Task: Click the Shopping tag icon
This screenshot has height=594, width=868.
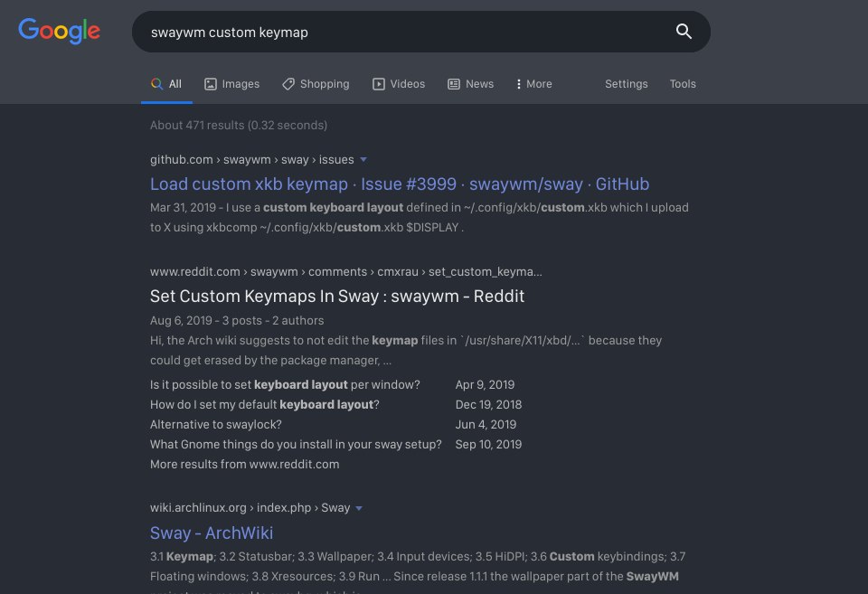Action: click(288, 84)
